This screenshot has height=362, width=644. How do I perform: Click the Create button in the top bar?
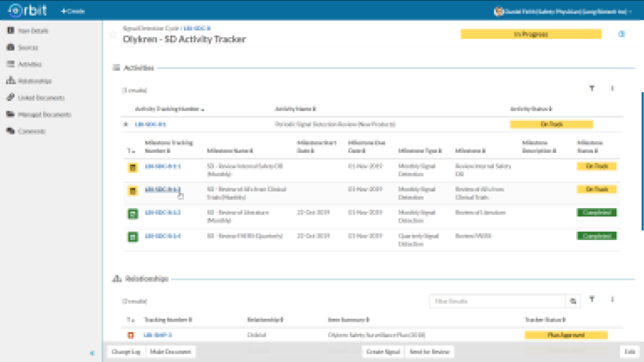coord(73,11)
